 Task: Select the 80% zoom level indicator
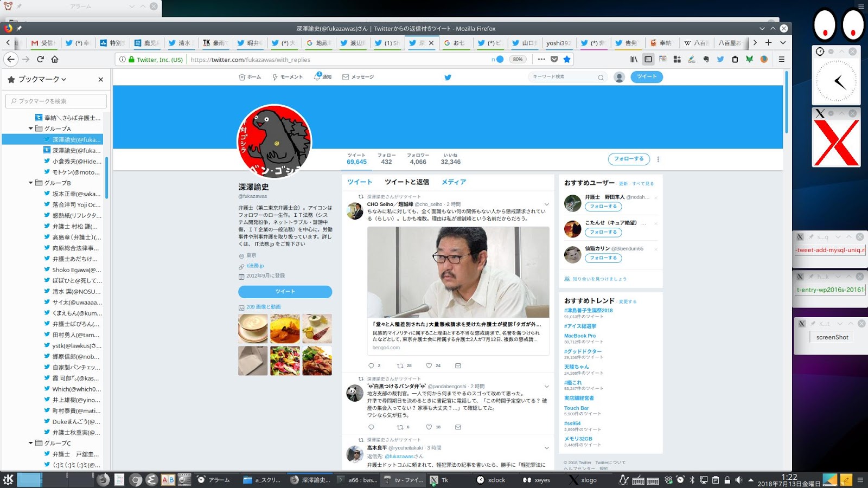518,59
